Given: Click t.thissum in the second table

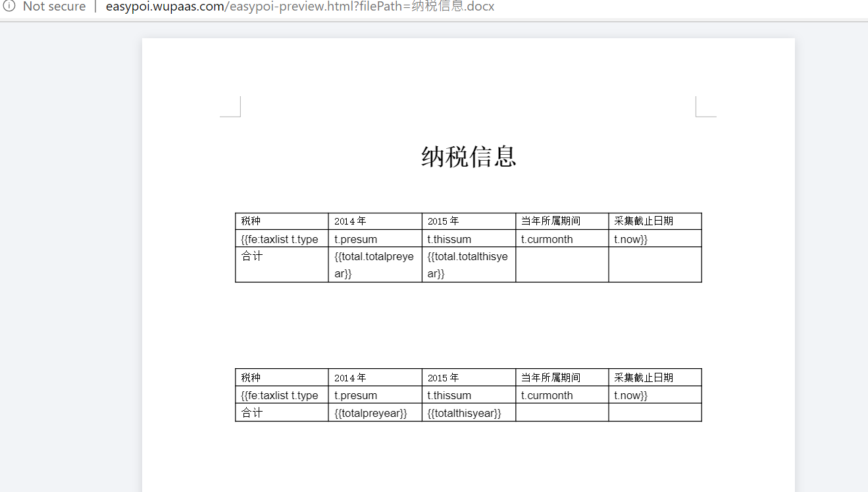Looking at the screenshot, I should pos(449,395).
